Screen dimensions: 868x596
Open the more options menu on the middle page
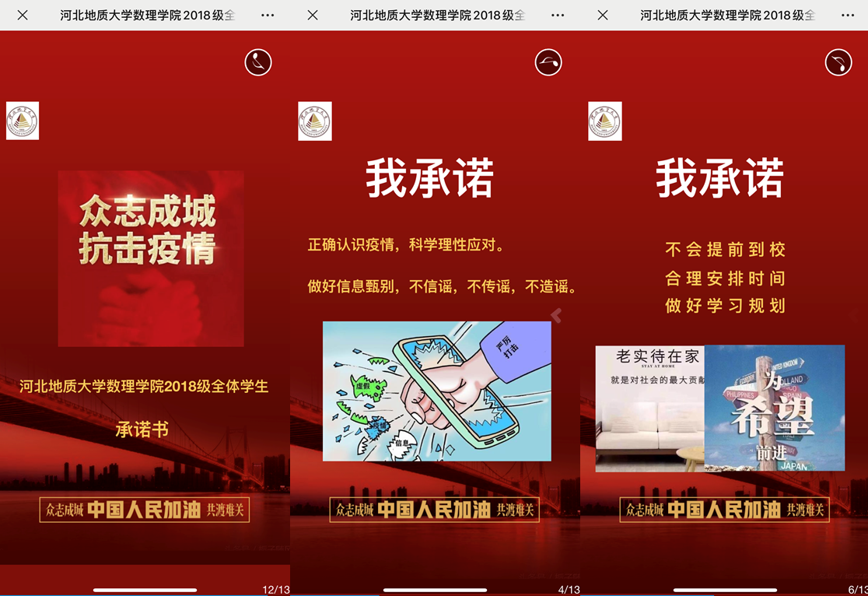pos(558,16)
